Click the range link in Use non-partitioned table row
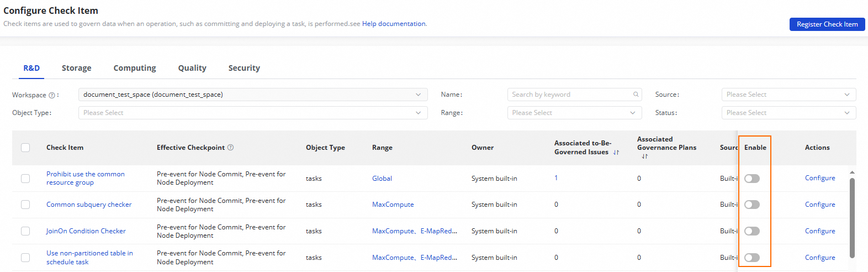 (x=415, y=258)
